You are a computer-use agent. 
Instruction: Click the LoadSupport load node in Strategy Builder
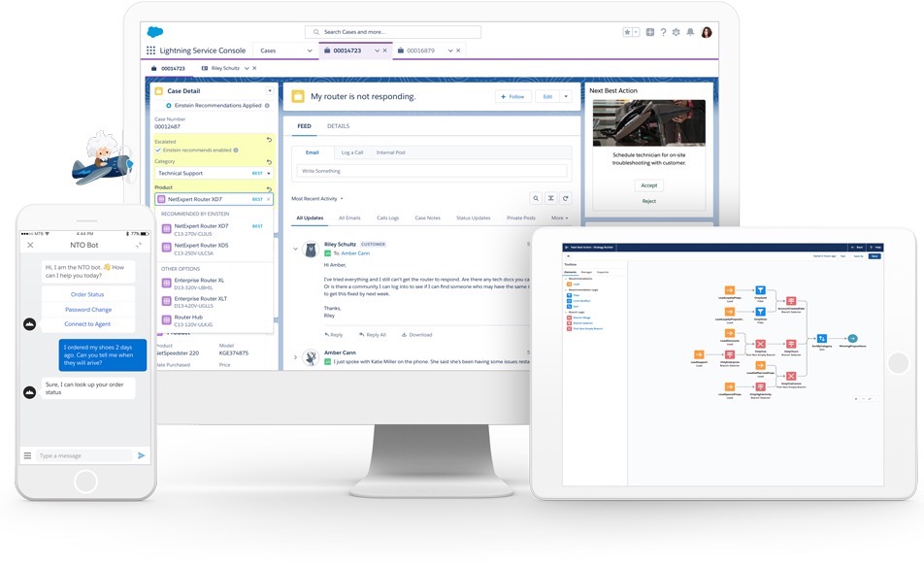(699, 354)
